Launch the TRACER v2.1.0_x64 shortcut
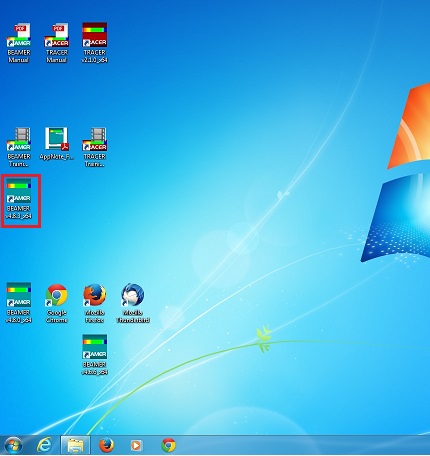 (95, 43)
